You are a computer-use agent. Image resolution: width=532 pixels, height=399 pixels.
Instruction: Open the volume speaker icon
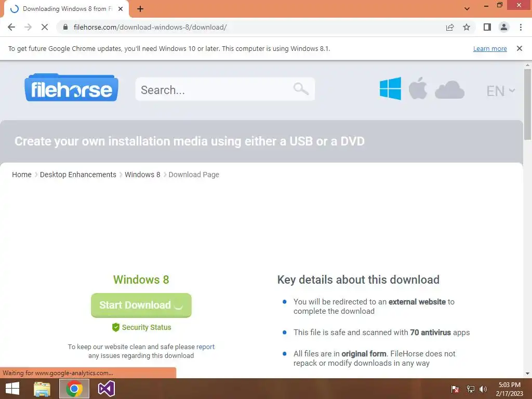[x=483, y=389]
